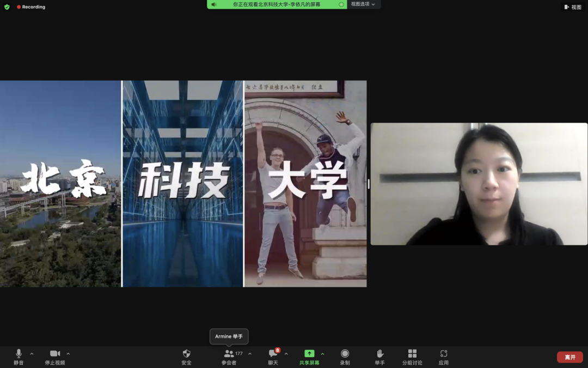588x368 pixels.
Task: Click the Armine 举手 notification tooltip
Action: [x=229, y=336]
